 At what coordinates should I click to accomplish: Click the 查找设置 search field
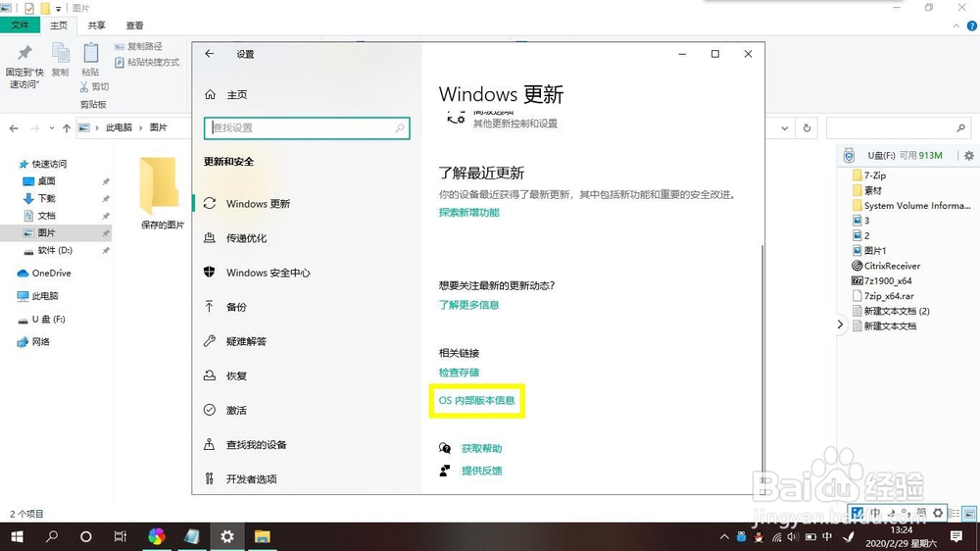(x=307, y=128)
